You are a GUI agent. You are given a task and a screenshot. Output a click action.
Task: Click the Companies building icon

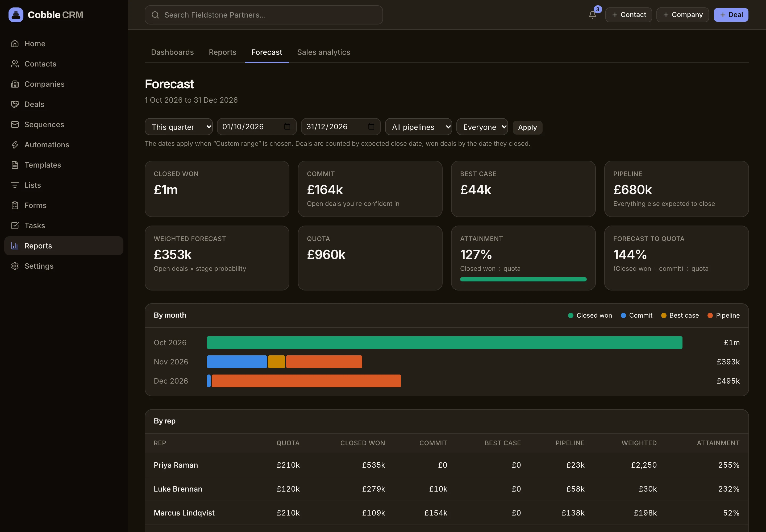pos(15,84)
